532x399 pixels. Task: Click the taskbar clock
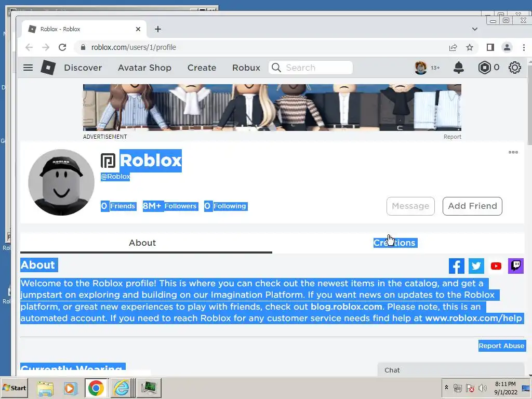(x=506, y=388)
